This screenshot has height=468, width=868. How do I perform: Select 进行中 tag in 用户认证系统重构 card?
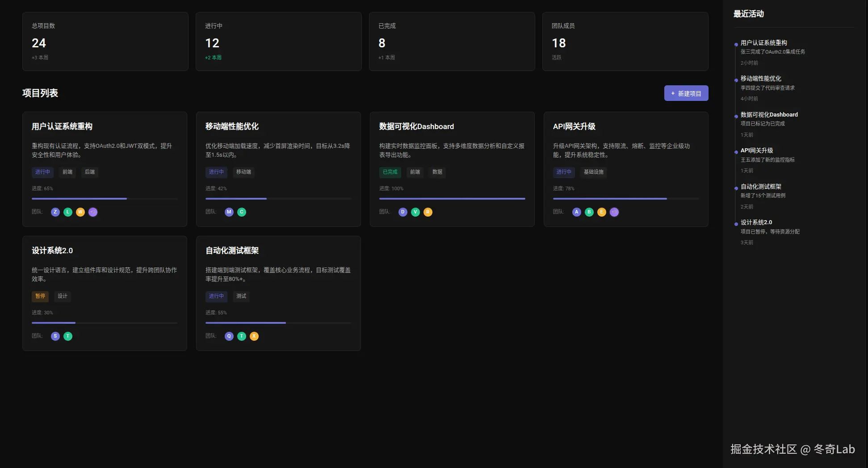point(43,172)
